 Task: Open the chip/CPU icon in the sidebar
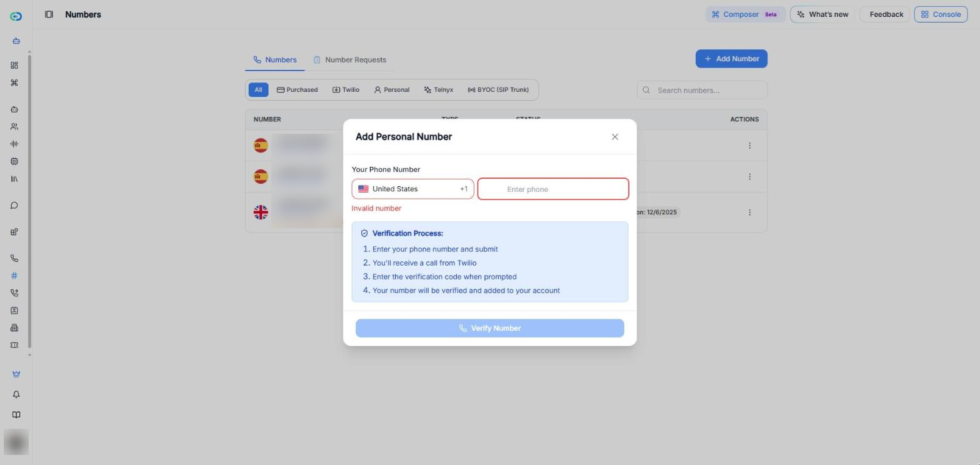(14, 161)
